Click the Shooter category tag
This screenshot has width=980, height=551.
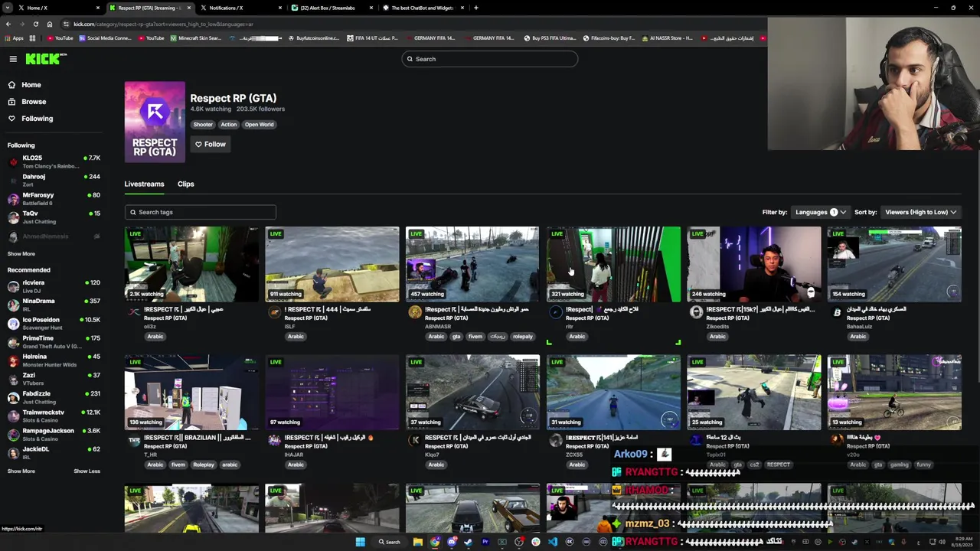(203, 125)
